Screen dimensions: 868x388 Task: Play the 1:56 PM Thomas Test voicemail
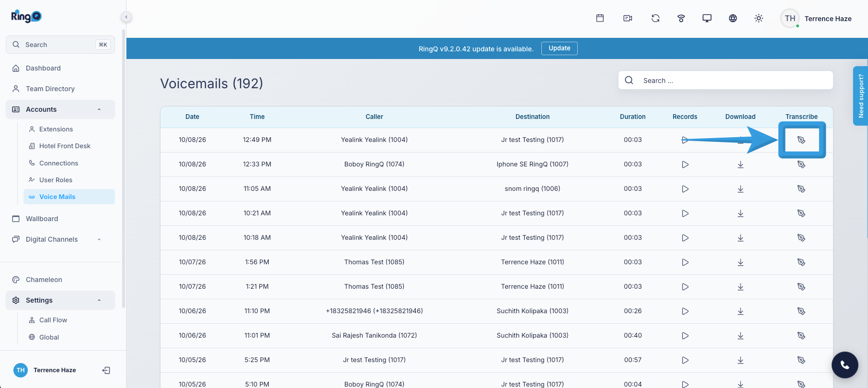click(685, 262)
